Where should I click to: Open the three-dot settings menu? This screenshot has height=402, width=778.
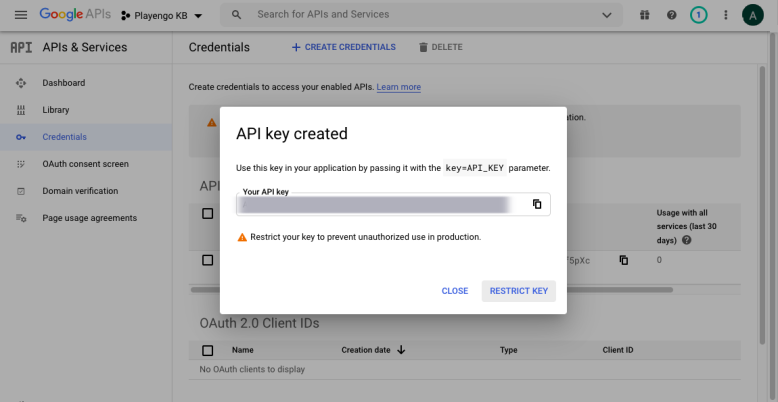pos(725,15)
